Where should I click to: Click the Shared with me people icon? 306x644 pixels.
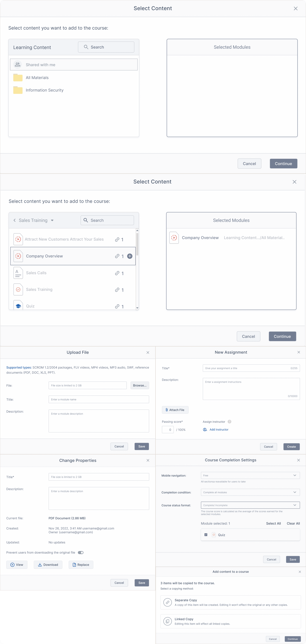point(18,64)
